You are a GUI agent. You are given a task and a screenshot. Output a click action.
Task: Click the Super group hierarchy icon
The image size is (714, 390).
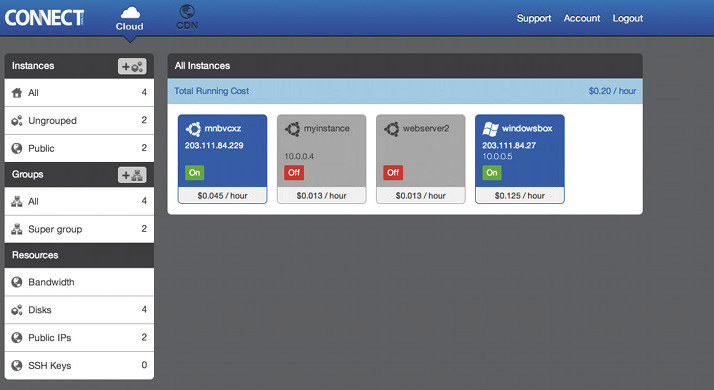coord(17,229)
